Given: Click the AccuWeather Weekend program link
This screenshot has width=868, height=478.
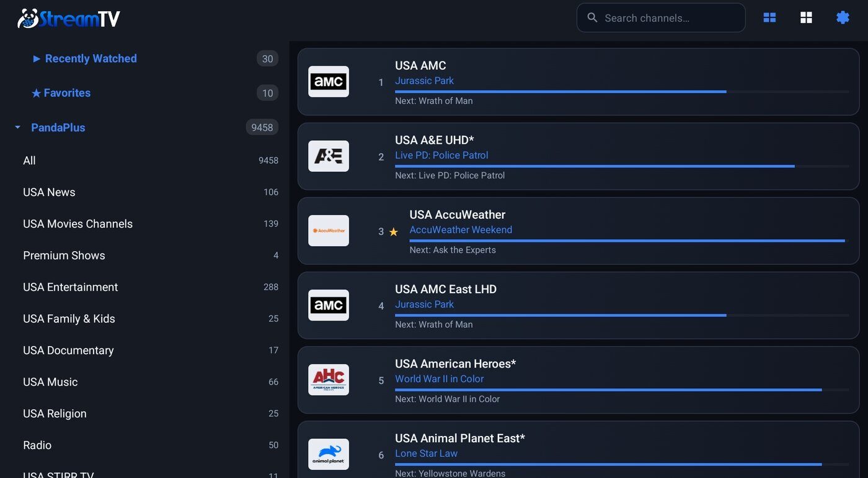Looking at the screenshot, I should pyautogui.click(x=461, y=230).
